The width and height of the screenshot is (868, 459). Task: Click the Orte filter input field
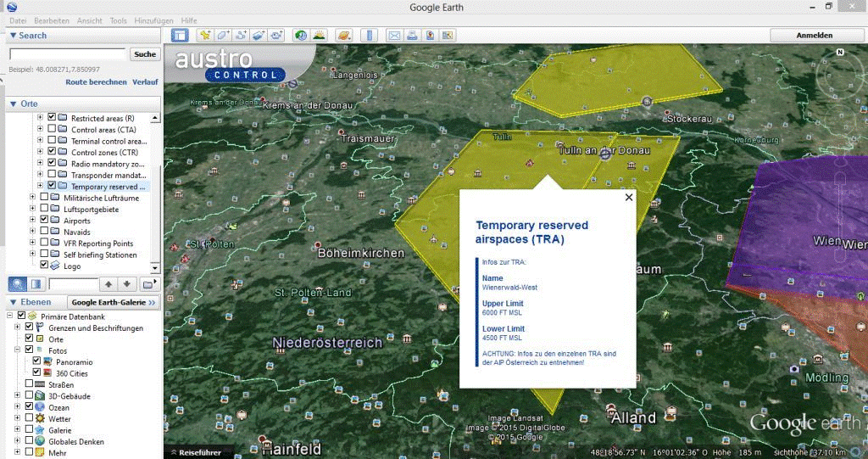(73, 284)
